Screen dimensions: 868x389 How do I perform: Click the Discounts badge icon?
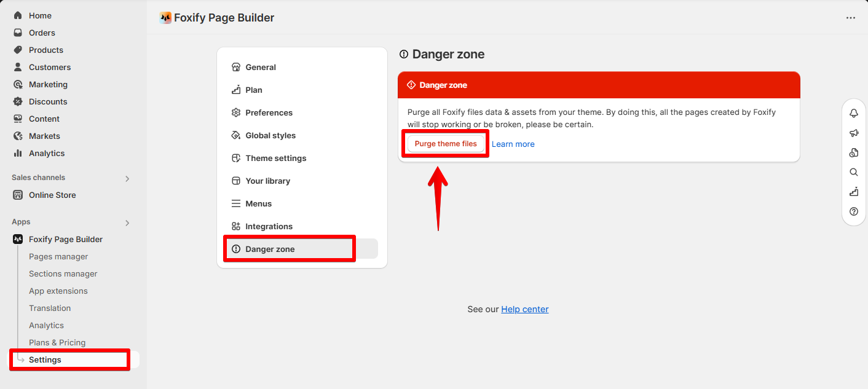click(18, 101)
